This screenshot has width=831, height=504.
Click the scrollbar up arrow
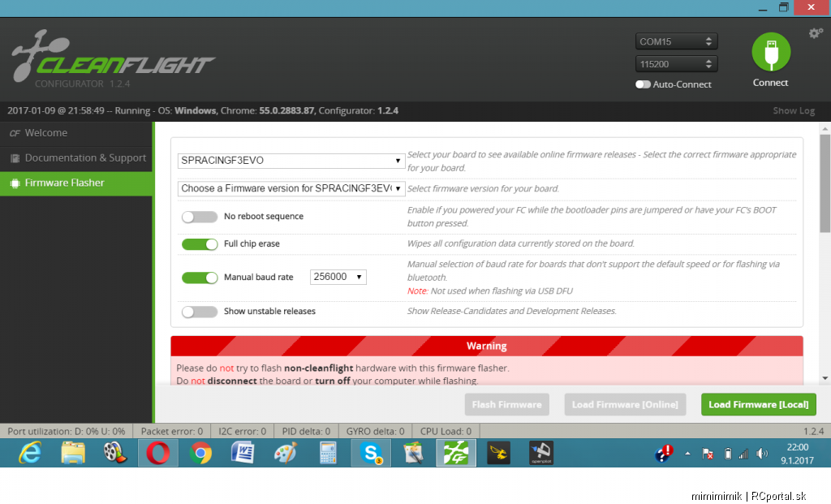pos(825,128)
